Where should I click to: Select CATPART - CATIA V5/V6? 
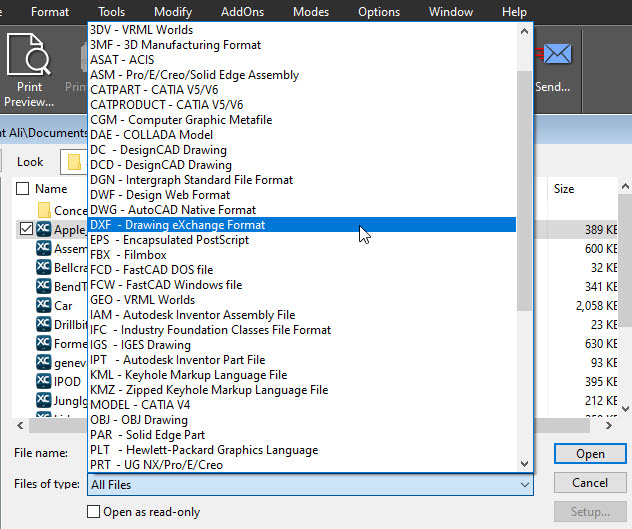[x=302, y=90]
